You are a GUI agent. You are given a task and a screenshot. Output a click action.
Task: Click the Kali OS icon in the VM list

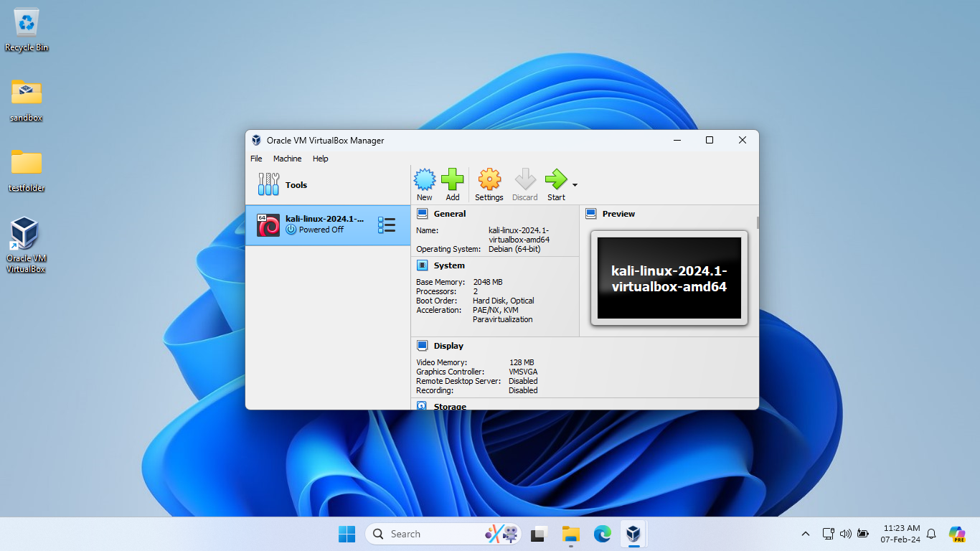tap(268, 225)
